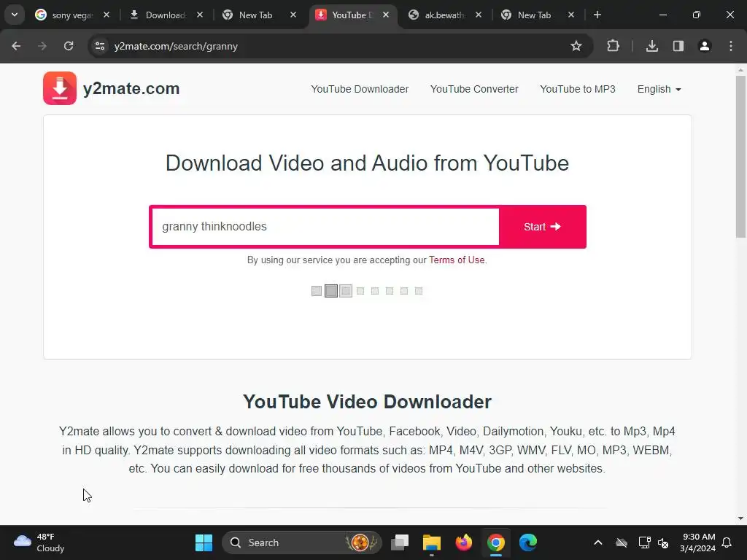The height and width of the screenshot is (560, 747).
Task: Expand the tab search chevron
Action: click(15, 15)
